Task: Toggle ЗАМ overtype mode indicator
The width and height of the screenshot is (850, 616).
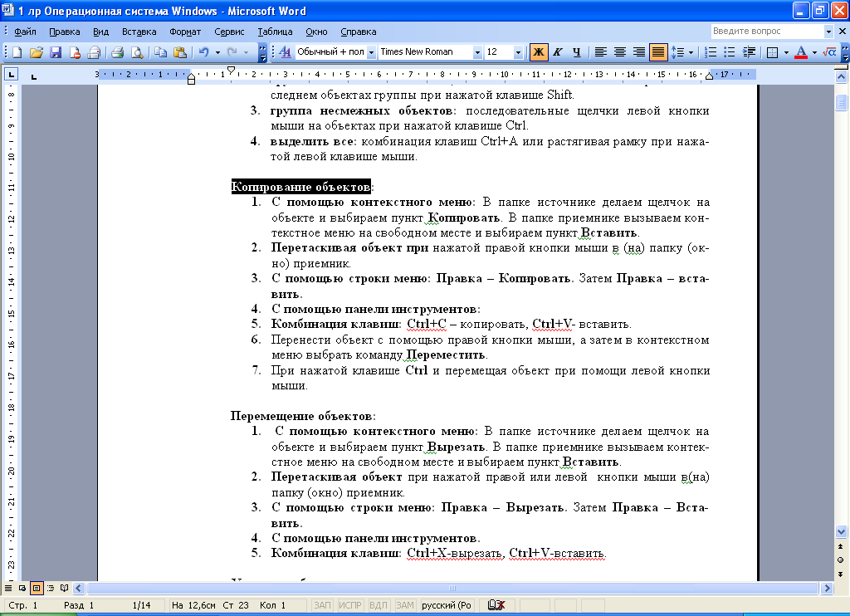Action: tap(405, 605)
